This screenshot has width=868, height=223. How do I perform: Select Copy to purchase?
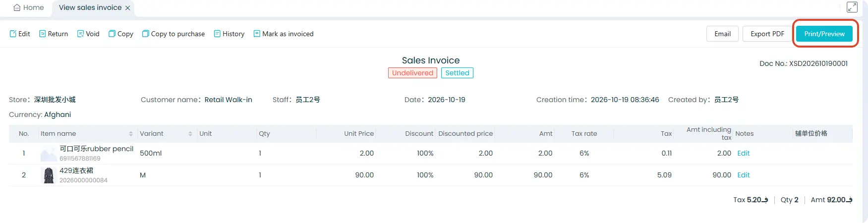coord(174,34)
